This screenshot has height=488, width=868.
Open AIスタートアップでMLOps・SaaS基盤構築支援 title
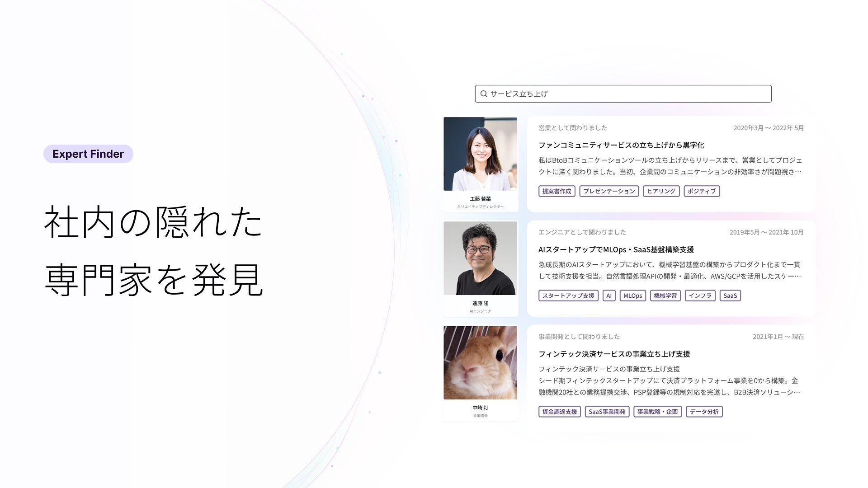coord(616,249)
